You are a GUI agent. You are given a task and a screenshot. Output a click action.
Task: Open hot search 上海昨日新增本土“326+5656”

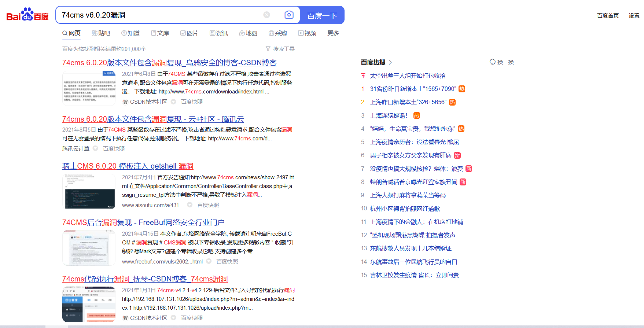point(408,102)
